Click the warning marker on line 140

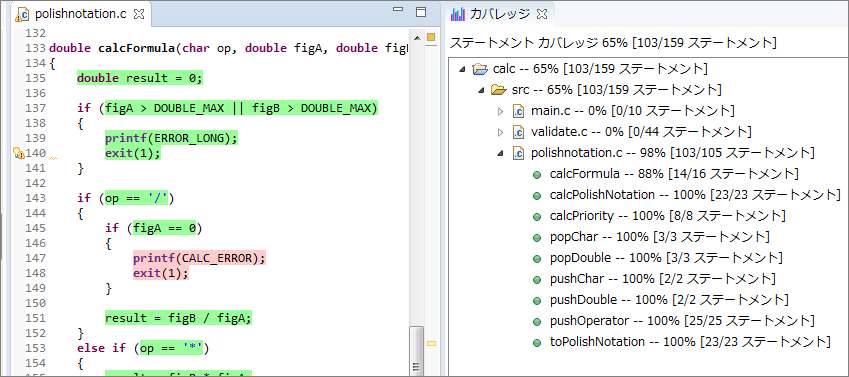(x=18, y=153)
